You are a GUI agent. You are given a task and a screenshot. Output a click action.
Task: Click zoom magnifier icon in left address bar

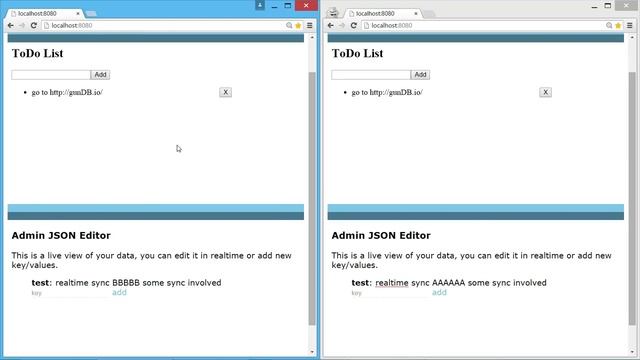pos(289,25)
